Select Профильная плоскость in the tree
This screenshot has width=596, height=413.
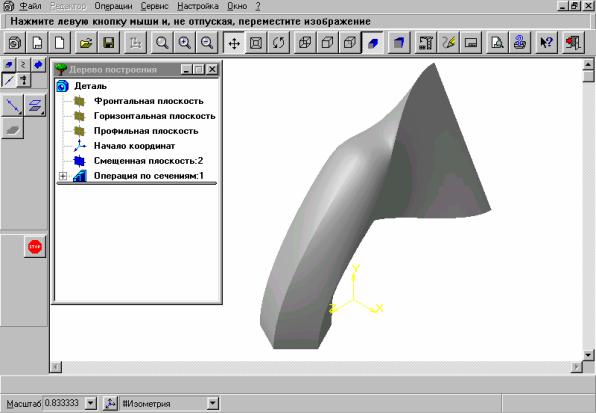tap(146, 131)
